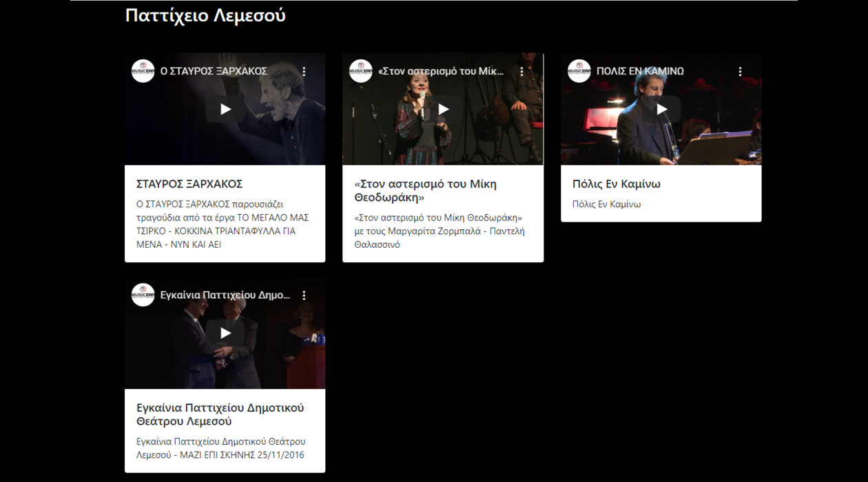This screenshot has height=482, width=868.
Task: Click card heading Εγκαίνια Παττιχείου Δημοτικού Θεάτρου Λεμεσού
Action: coord(220,415)
